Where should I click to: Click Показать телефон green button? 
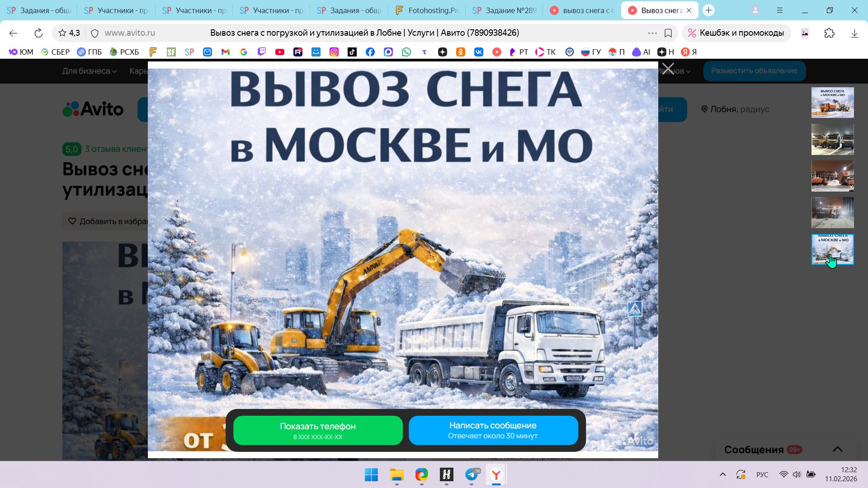tap(318, 431)
